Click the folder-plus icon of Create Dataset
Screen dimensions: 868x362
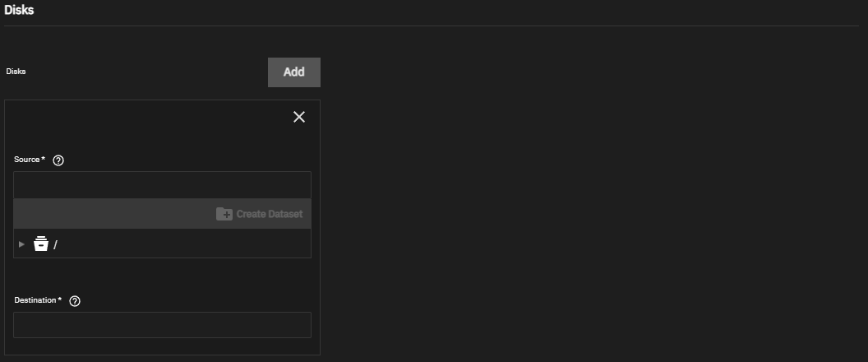[224, 214]
